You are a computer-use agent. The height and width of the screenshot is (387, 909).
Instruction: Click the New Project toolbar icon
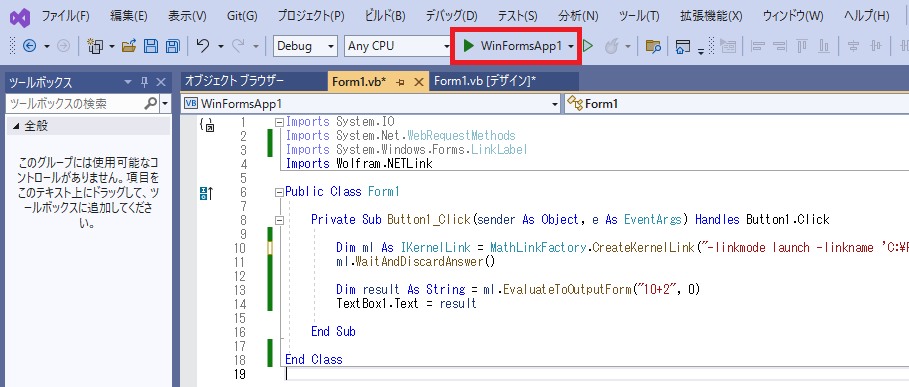(94, 46)
